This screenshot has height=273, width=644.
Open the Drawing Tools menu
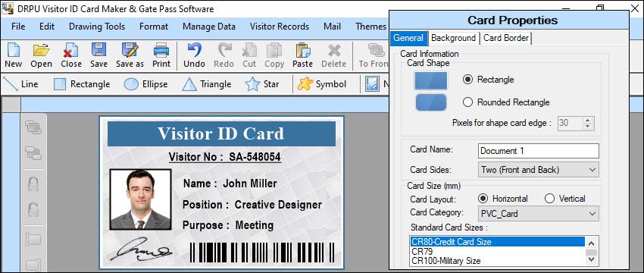coord(97,27)
